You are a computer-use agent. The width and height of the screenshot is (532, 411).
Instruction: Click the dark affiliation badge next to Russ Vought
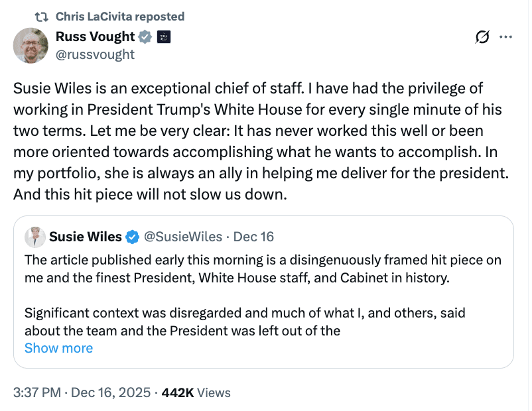tap(163, 37)
